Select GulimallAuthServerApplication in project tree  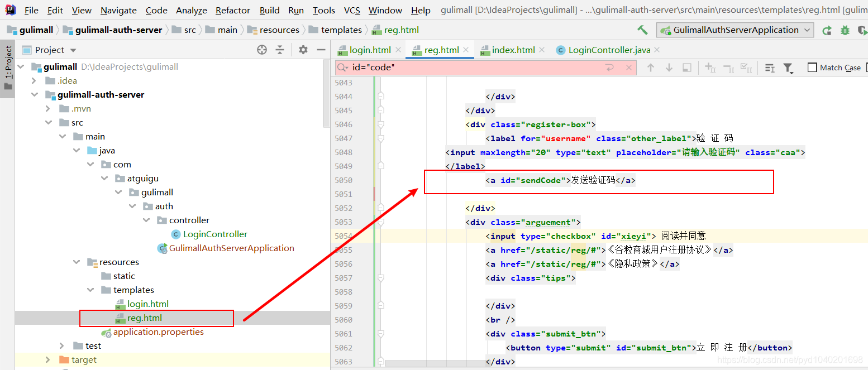click(231, 248)
